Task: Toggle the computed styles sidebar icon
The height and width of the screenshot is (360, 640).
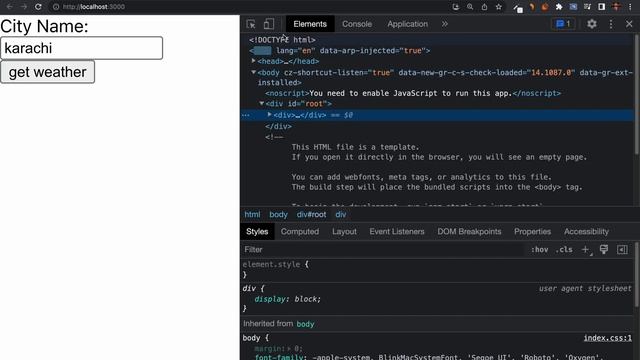Action: pos(622,249)
